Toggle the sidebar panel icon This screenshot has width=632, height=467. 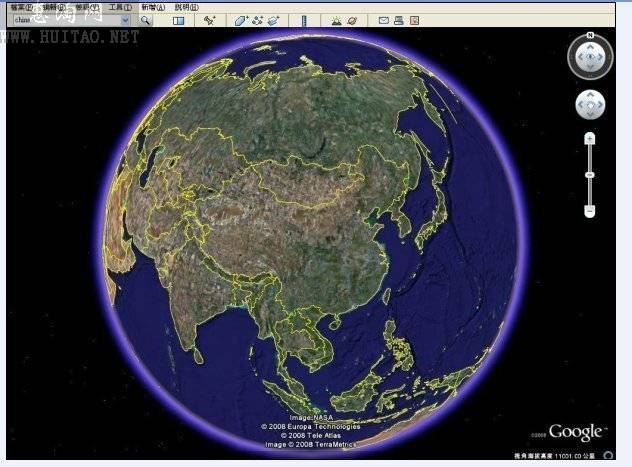point(178,20)
